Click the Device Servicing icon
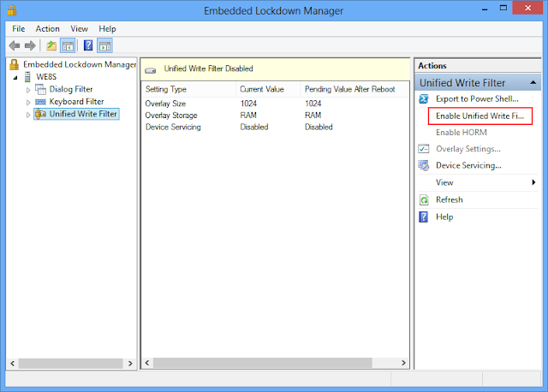 pos(424,165)
